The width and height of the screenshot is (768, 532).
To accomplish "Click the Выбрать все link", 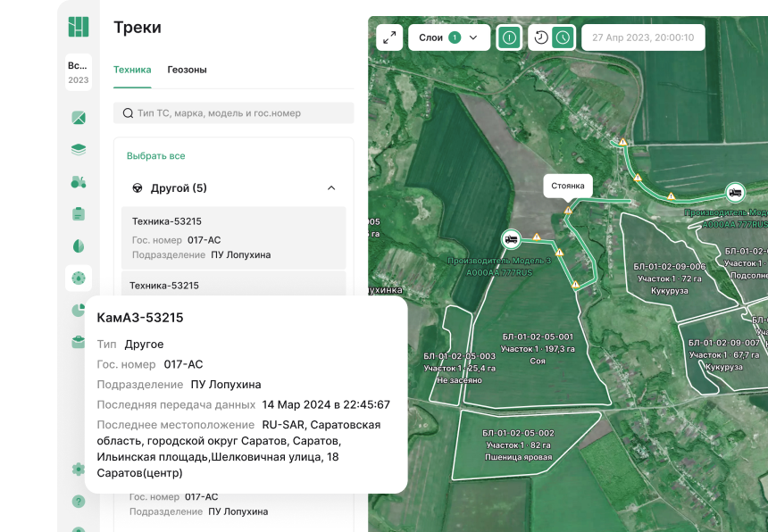I will pyautogui.click(x=155, y=155).
